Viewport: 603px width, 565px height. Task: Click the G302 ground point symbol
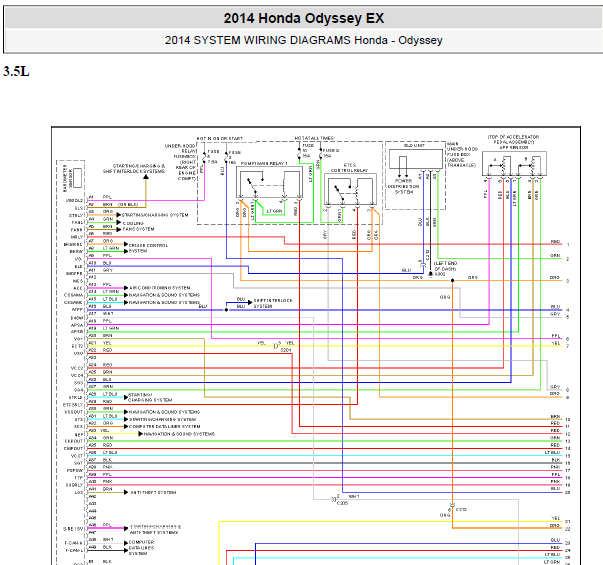[x=430, y=274]
